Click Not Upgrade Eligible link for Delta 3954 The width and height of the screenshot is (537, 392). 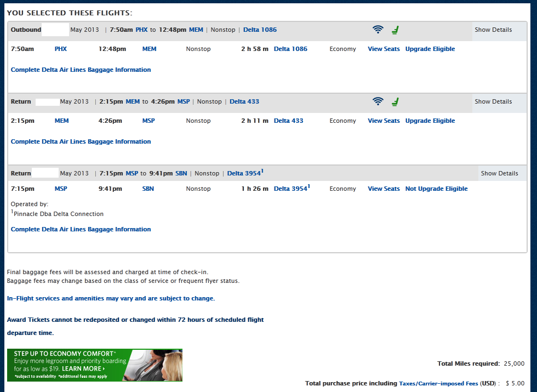pyautogui.click(x=436, y=189)
